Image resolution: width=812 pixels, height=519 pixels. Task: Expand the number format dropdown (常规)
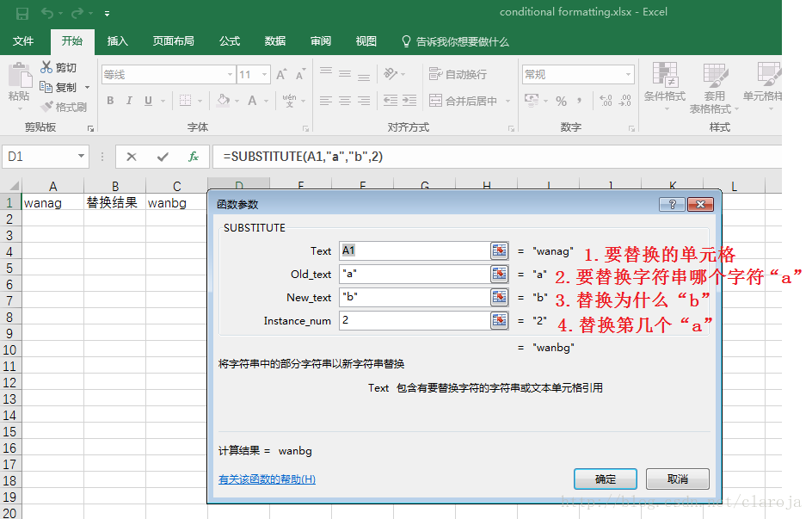(x=628, y=75)
